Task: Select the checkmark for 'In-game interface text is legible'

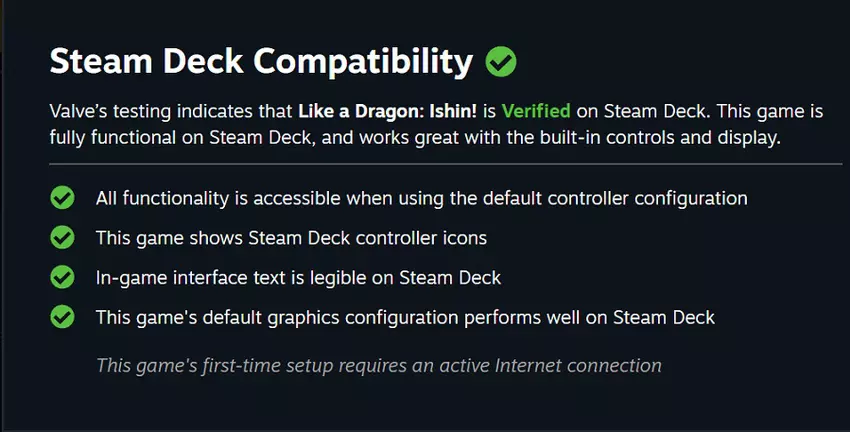Action: pos(62,277)
